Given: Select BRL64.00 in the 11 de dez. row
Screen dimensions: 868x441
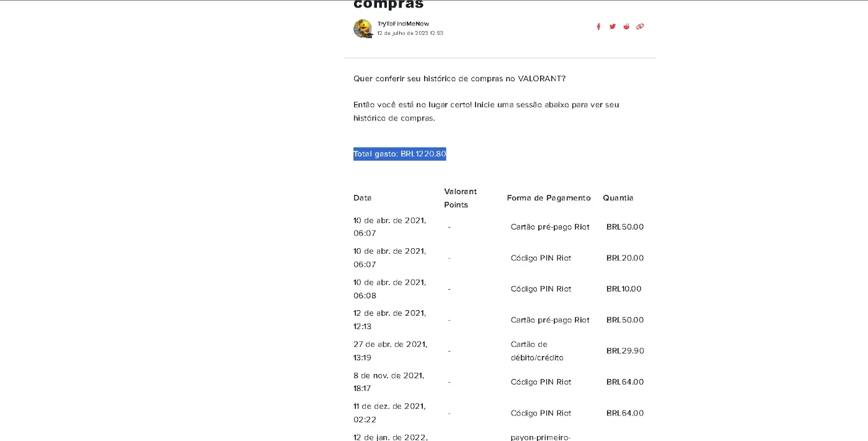Looking at the screenshot, I should tap(625, 413).
